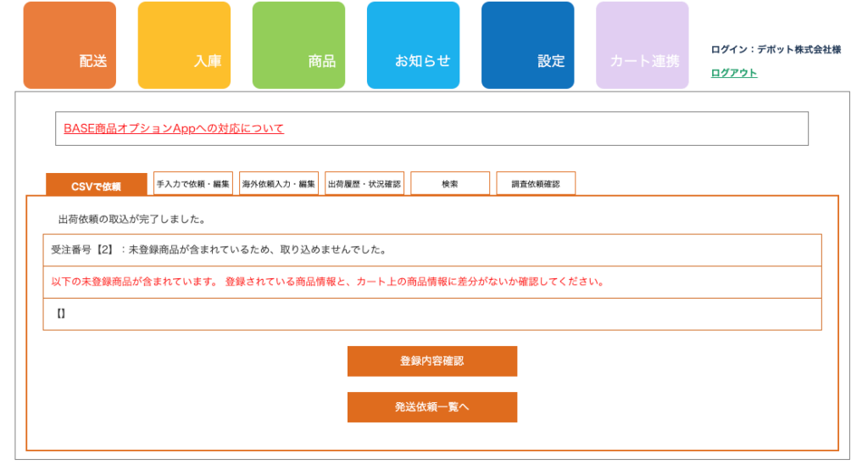Click the 入庫 yellow tile
868x470 pixels.
click(184, 46)
